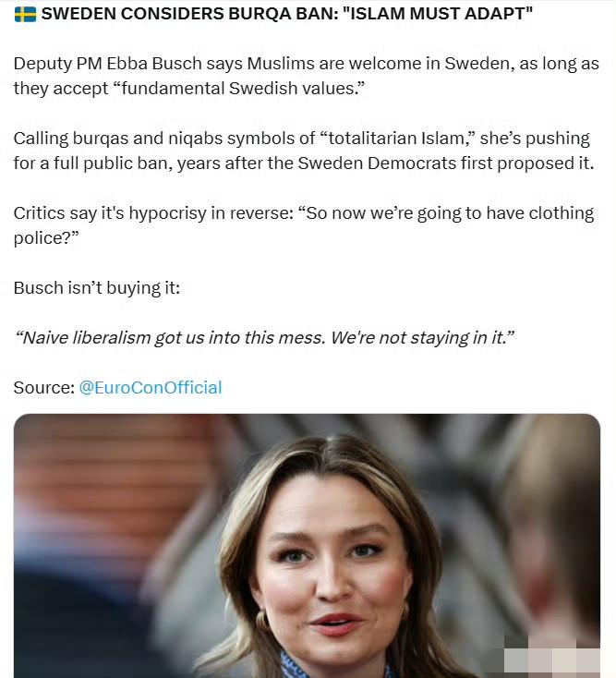Viewport: 616px width, 678px height.
Task: Open the attached photo of the woman
Action: pos(307,546)
